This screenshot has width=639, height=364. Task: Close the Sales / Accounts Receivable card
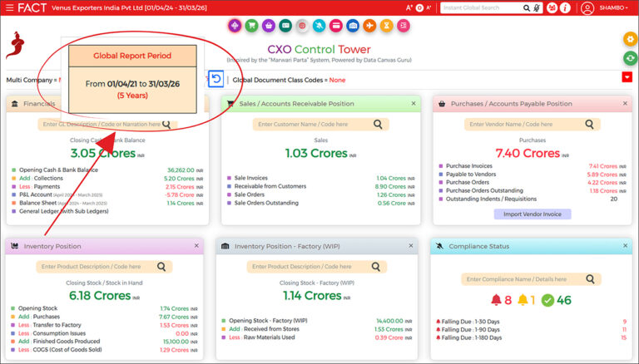[x=414, y=103]
